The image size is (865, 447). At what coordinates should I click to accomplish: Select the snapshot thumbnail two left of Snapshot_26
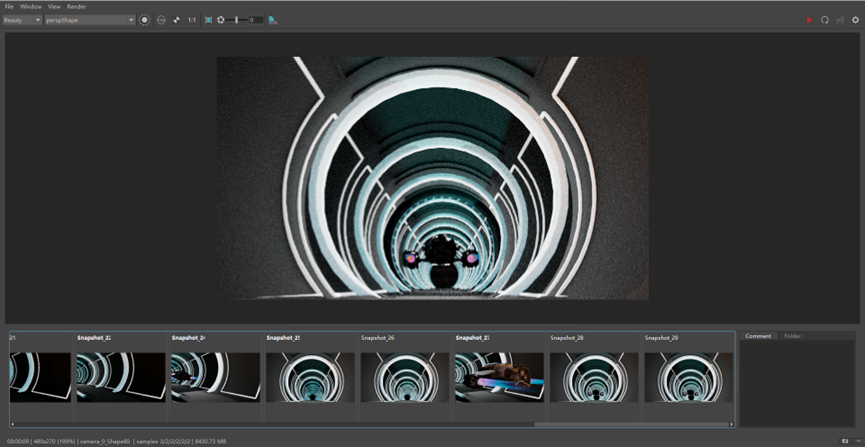coord(215,377)
